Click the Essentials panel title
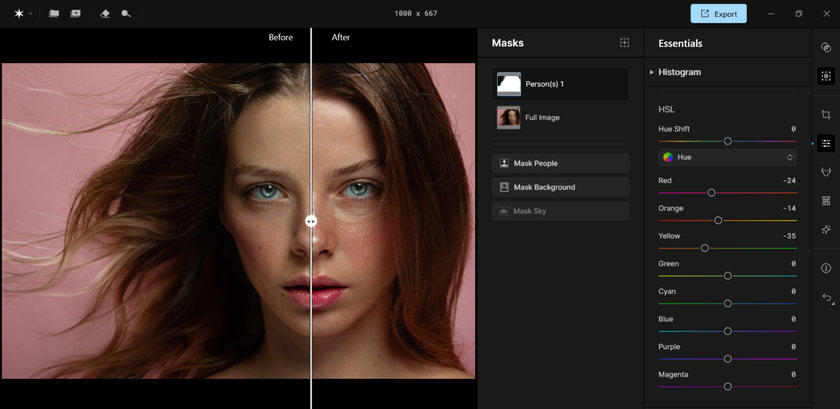This screenshot has height=409, width=840. point(680,43)
